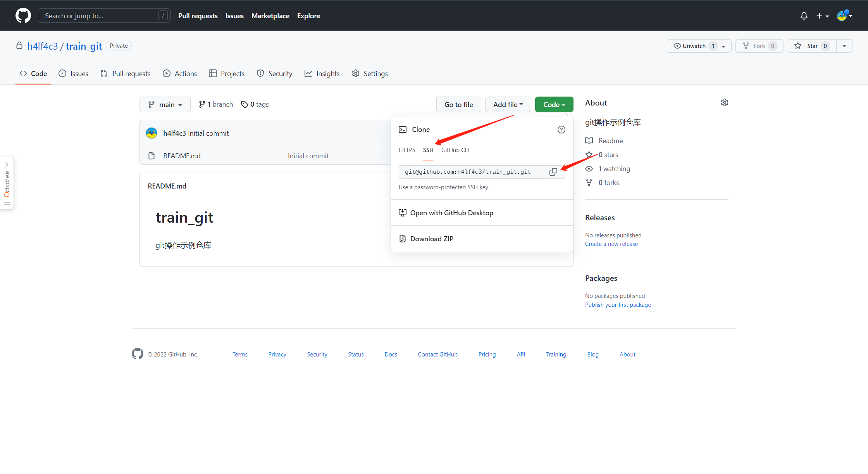Click the GitHub Octocat logo

coord(23,16)
